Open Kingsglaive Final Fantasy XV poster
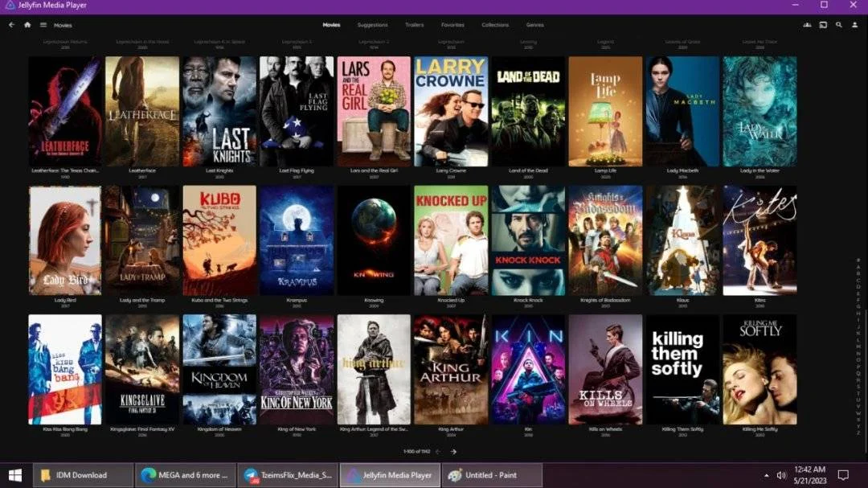Screen dimensions: 868x488 pyautogui.click(x=142, y=370)
